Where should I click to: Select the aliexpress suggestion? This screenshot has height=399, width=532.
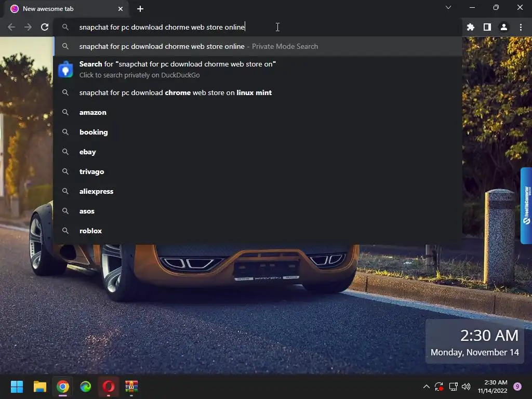pos(258,191)
